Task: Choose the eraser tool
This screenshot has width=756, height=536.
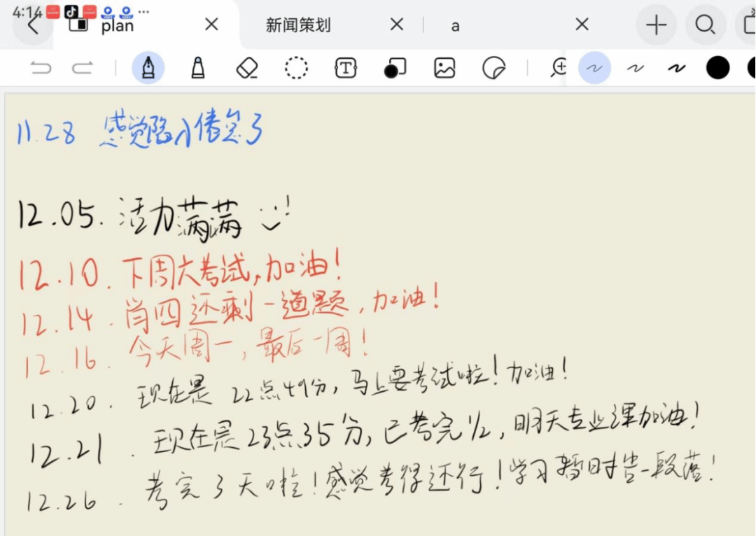Action: [247, 68]
